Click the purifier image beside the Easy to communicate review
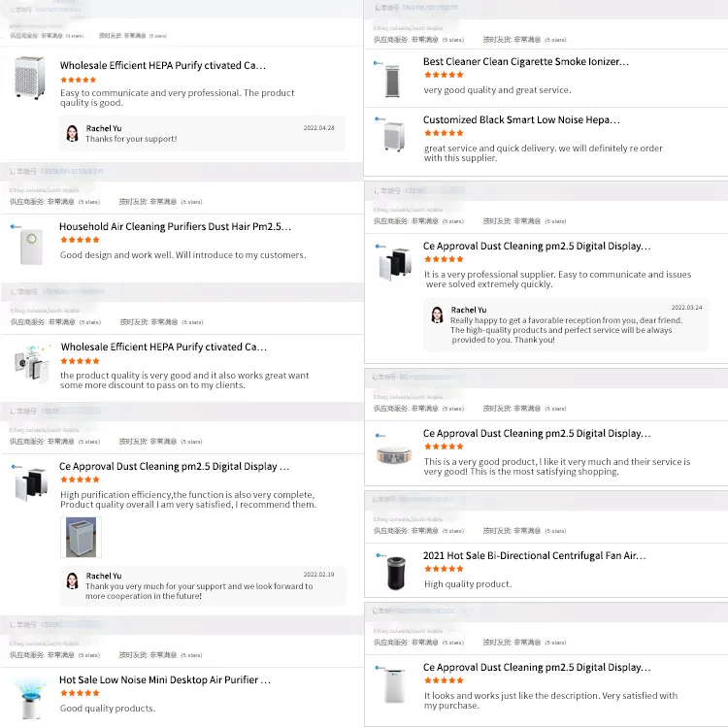 (x=30, y=78)
